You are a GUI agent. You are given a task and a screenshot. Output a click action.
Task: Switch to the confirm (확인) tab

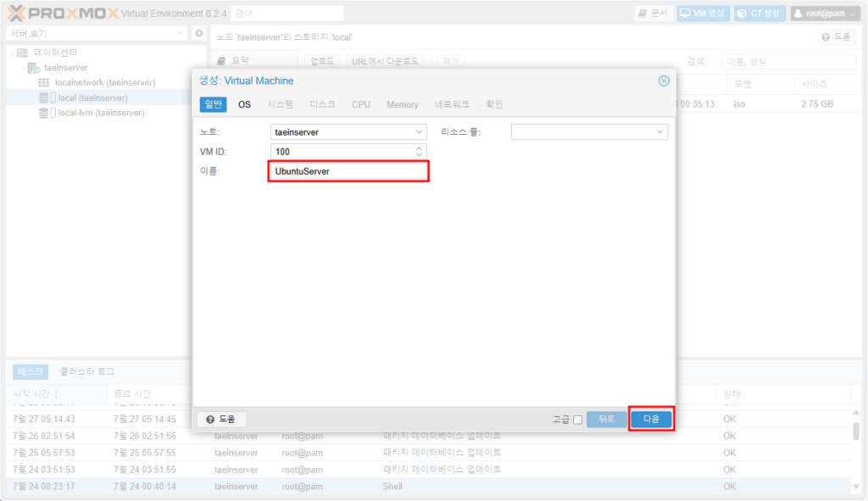(494, 104)
